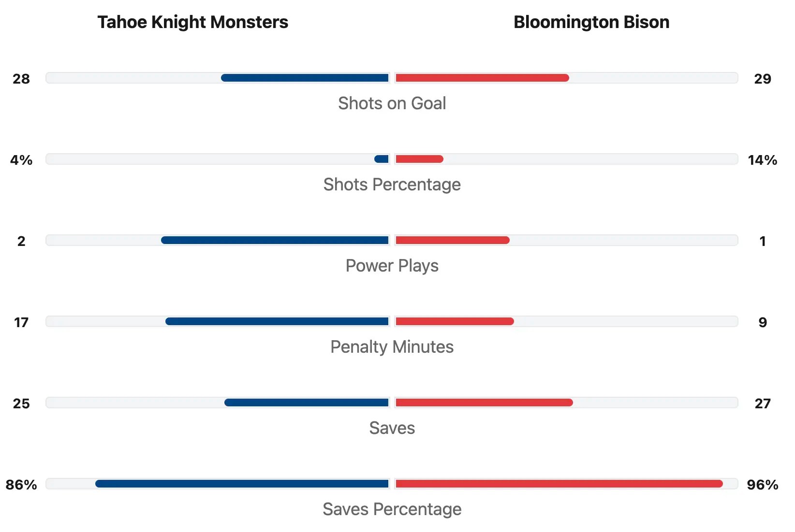Click the blue Power Plays bar
This screenshot has height=532, width=795.
[275, 240]
